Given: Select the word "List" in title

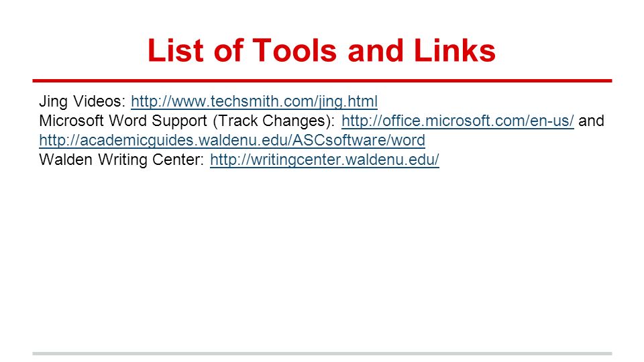Looking at the screenshot, I should pos(175,50).
